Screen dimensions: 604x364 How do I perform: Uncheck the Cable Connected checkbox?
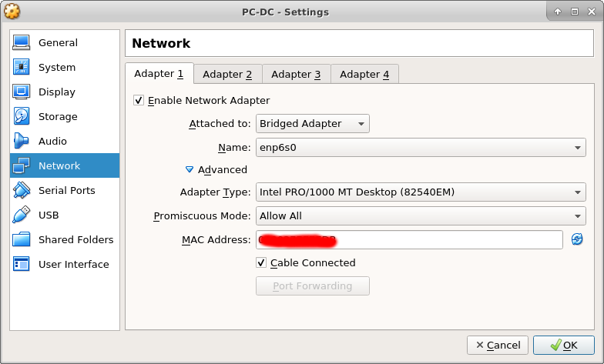click(x=260, y=263)
